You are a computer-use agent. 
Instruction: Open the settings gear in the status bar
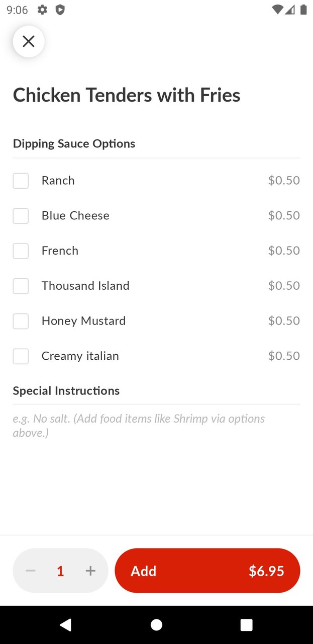[x=42, y=10]
